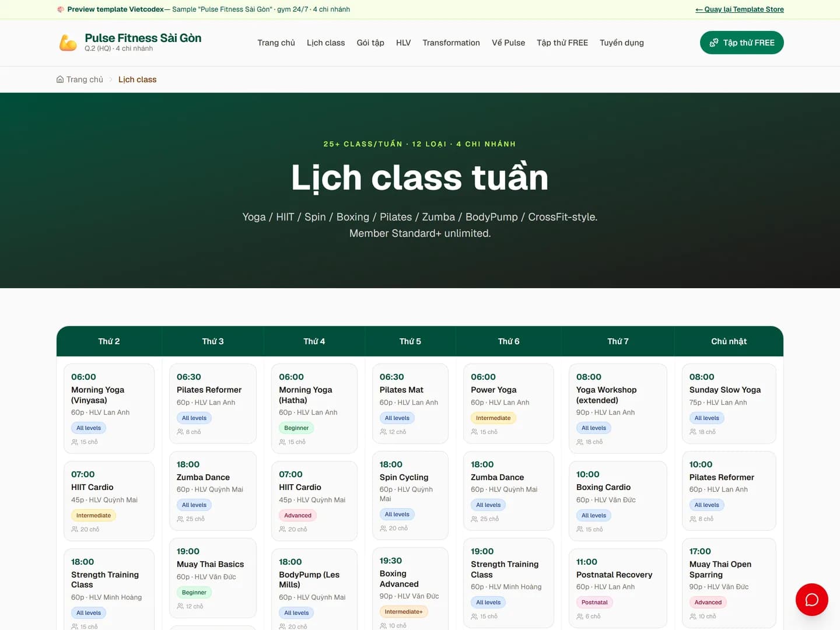840x630 pixels.
Task: Click Beginner badge on Morning Yoga (Hatha)
Action: click(296, 428)
